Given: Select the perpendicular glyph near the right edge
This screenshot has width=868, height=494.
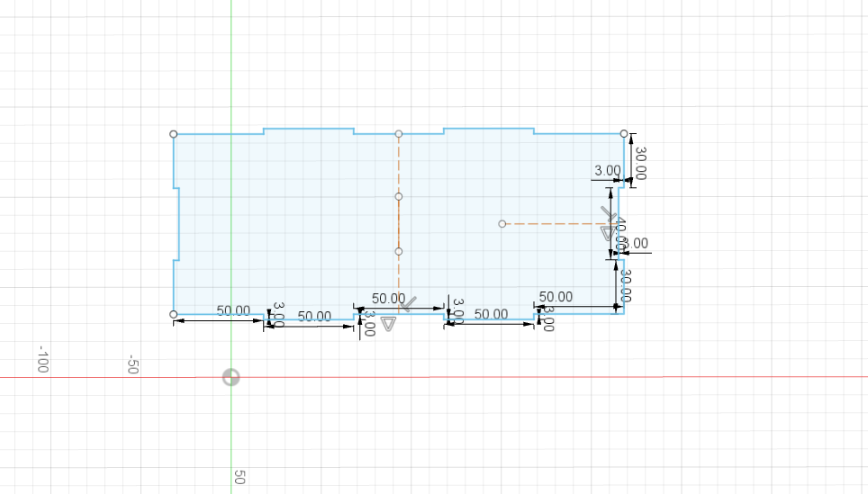Looking at the screenshot, I should (x=608, y=213).
